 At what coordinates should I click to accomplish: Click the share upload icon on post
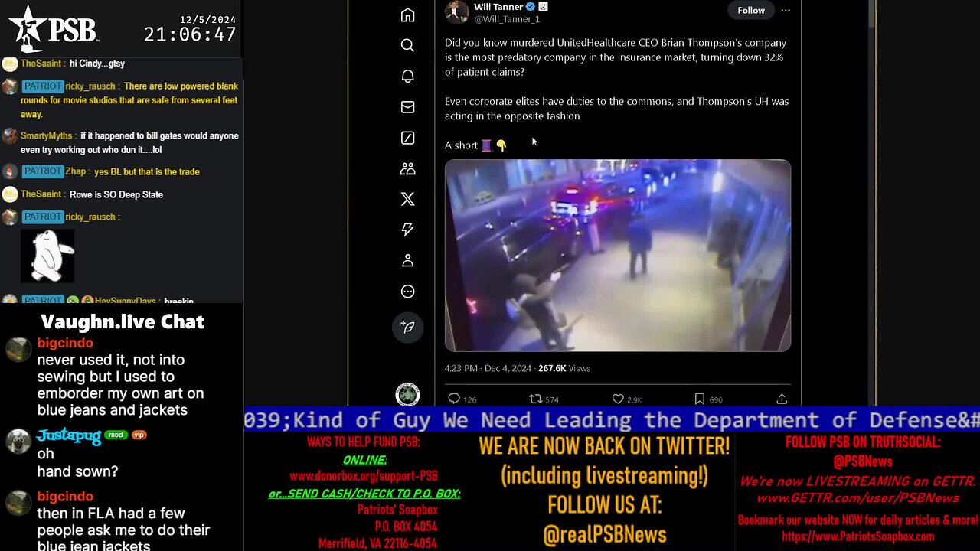782,399
